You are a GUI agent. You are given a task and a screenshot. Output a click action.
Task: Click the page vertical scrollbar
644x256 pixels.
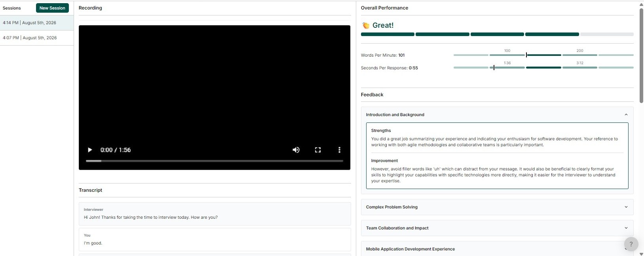(641, 55)
